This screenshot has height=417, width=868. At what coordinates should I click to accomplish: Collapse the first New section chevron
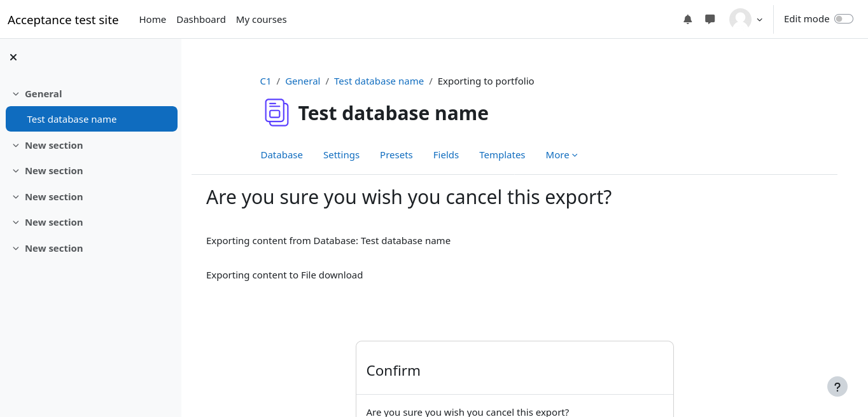click(x=16, y=146)
